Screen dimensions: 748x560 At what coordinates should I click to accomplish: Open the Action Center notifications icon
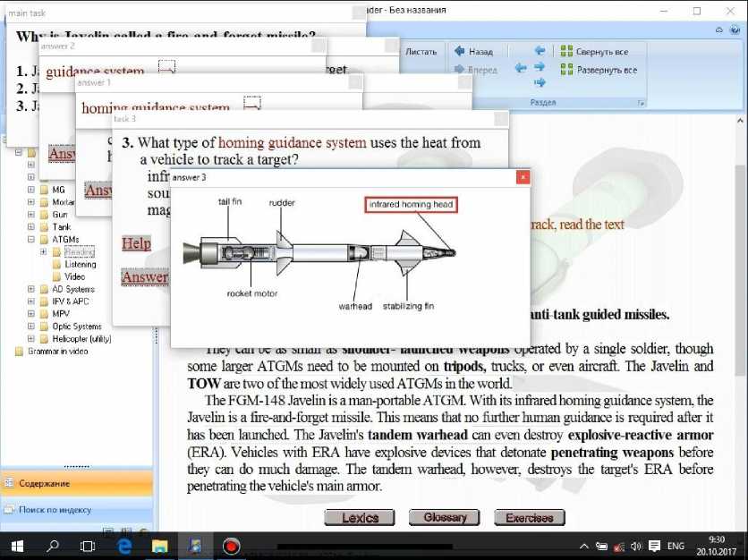point(655,547)
